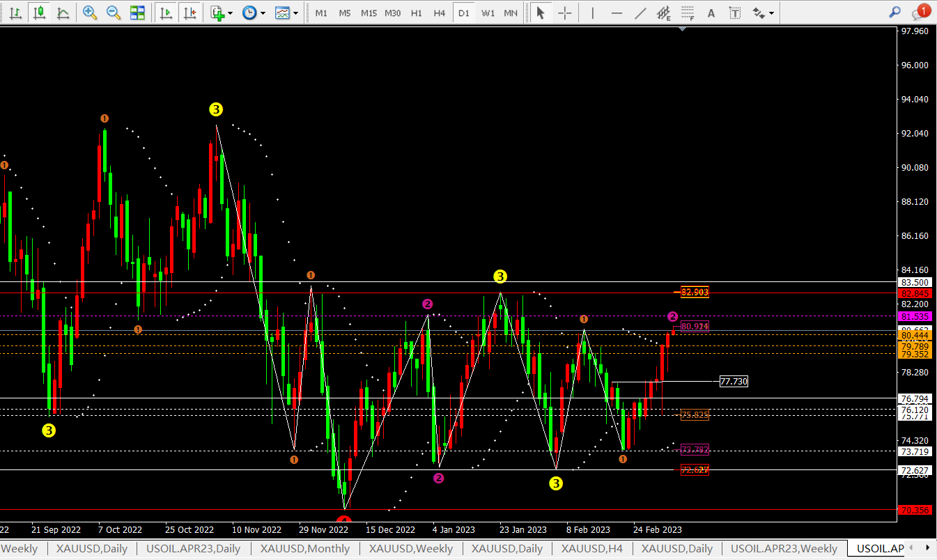This screenshot has height=560, width=937.
Task: Open the indicators list dropdown
Action: coord(222,13)
